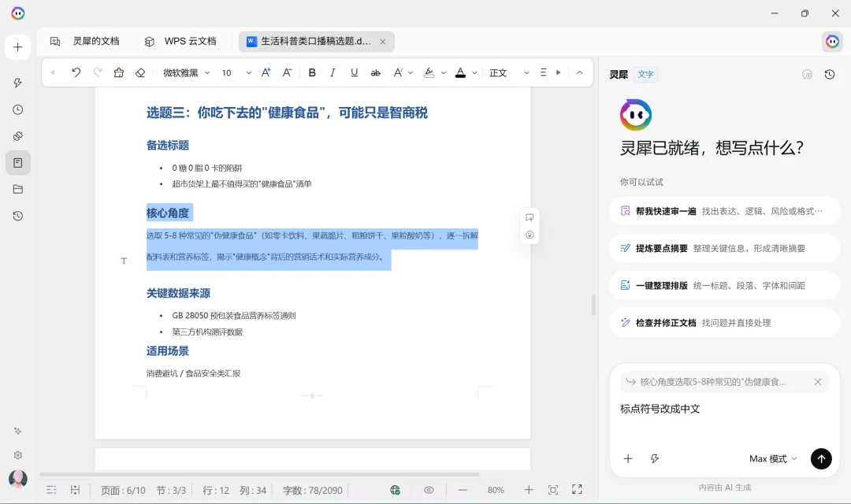The image size is (851, 504).
Task: Click the plus attachment icon in chat box
Action: coord(628,458)
